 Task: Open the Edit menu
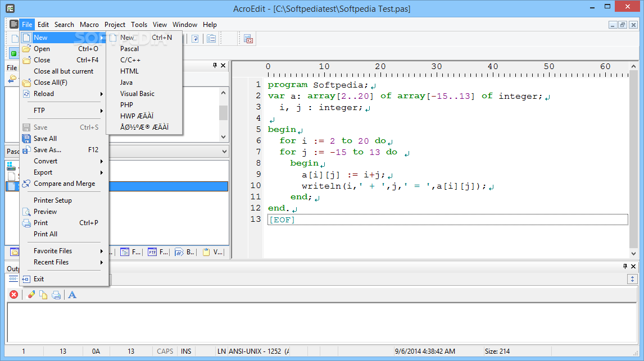point(43,25)
